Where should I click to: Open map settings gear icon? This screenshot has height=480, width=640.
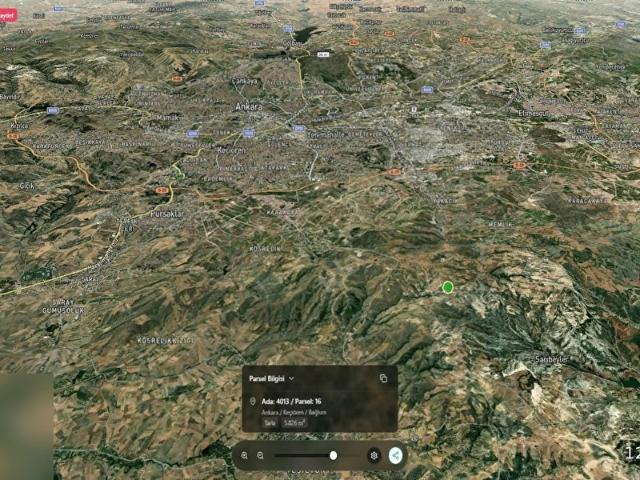point(374,456)
